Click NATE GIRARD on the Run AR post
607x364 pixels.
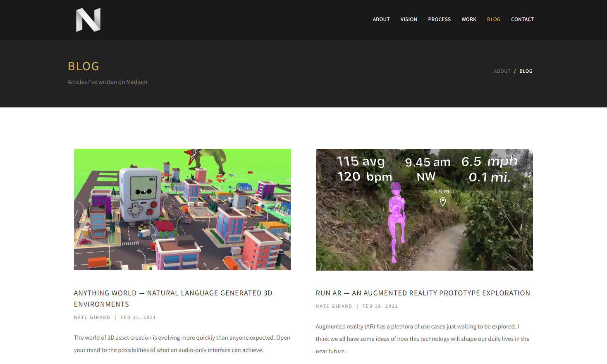(x=334, y=306)
